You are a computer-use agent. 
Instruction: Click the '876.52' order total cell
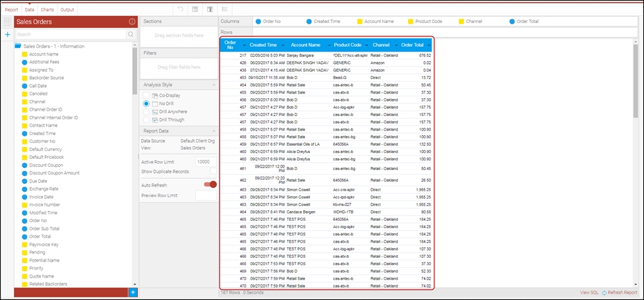coord(424,55)
